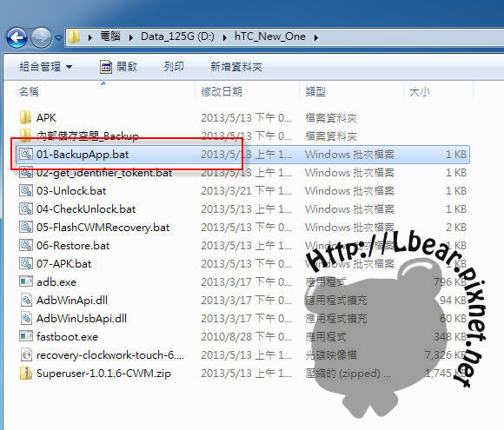This screenshot has width=504, height=430.
Task: Click the file name Superuser-1.0.1.6-CWM.zip
Action: tap(103, 374)
